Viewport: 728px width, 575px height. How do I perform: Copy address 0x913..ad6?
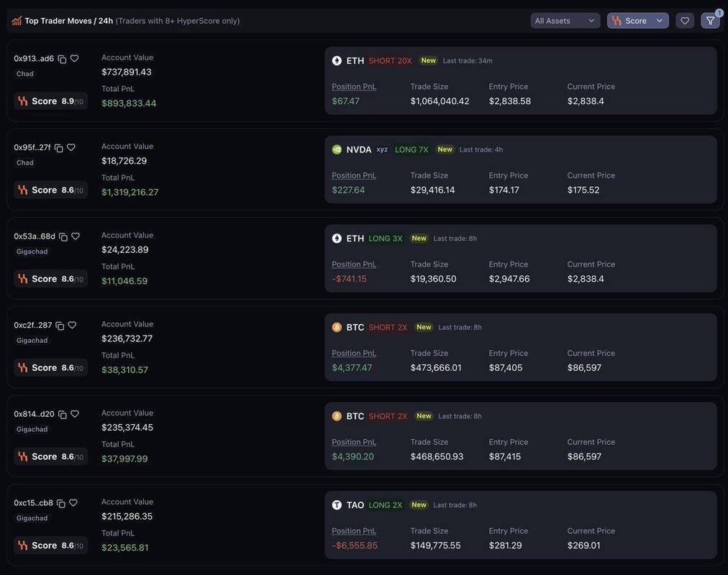click(62, 59)
